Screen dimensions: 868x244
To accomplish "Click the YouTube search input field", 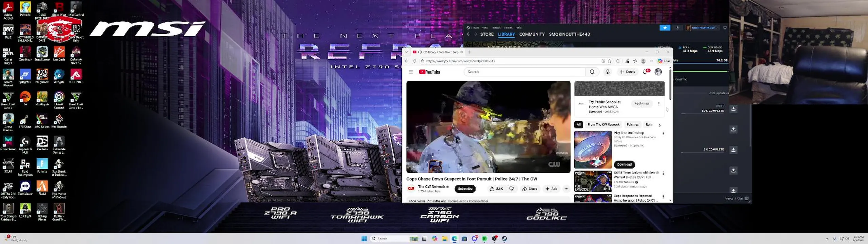I will point(525,72).
